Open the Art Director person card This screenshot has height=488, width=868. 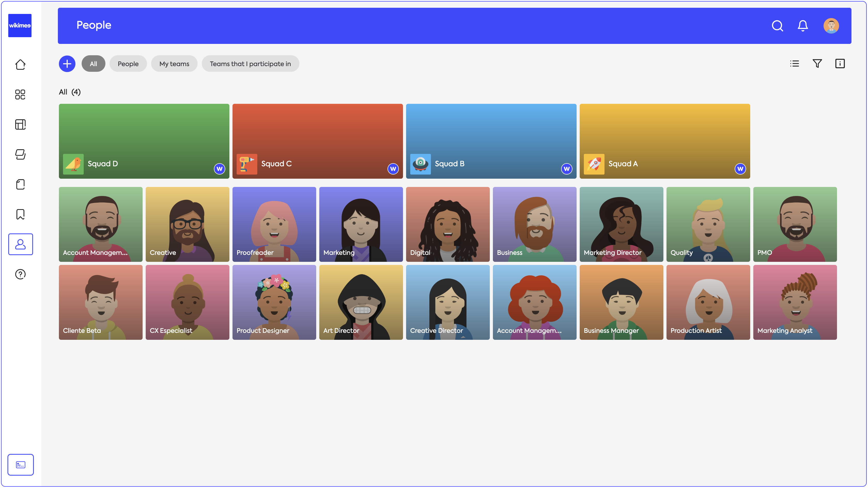pyautogui.click(x=361, y=302)
